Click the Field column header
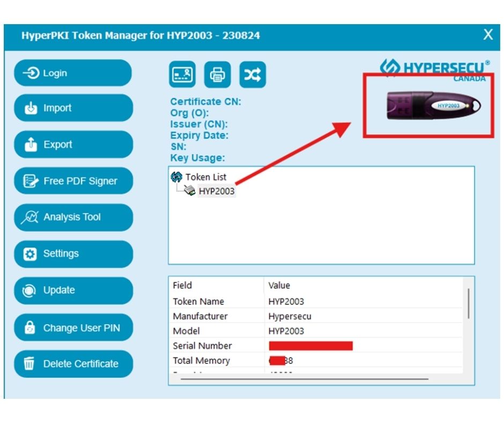504x423 pixels. [x=216, y=285]
